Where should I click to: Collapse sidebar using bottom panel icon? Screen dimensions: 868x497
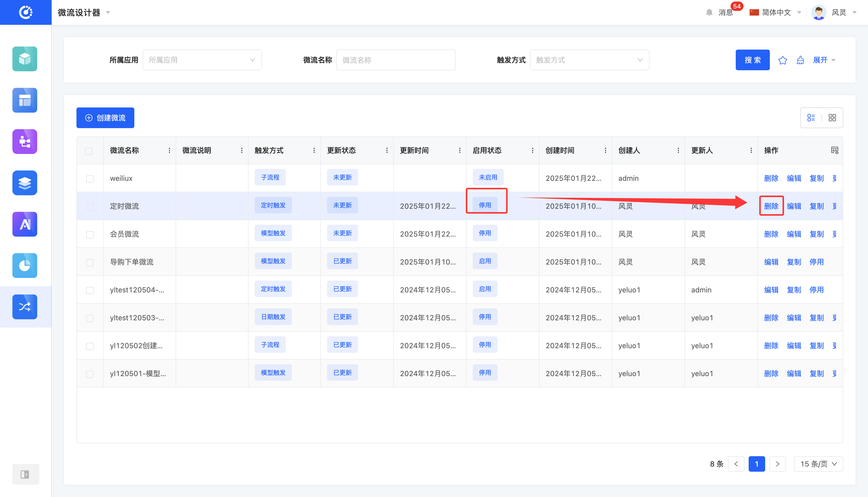tap(25, 474)
